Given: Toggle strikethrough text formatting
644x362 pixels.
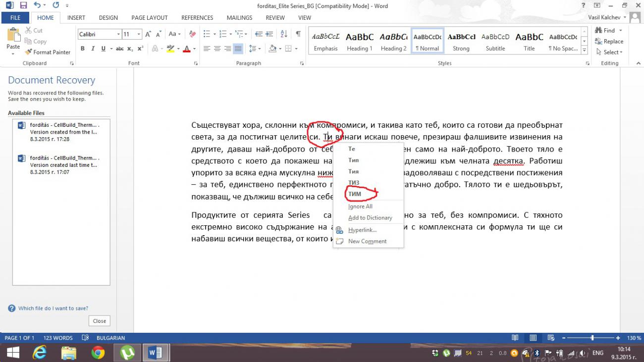Looking at the screenshot, I should tap(119, 49).
